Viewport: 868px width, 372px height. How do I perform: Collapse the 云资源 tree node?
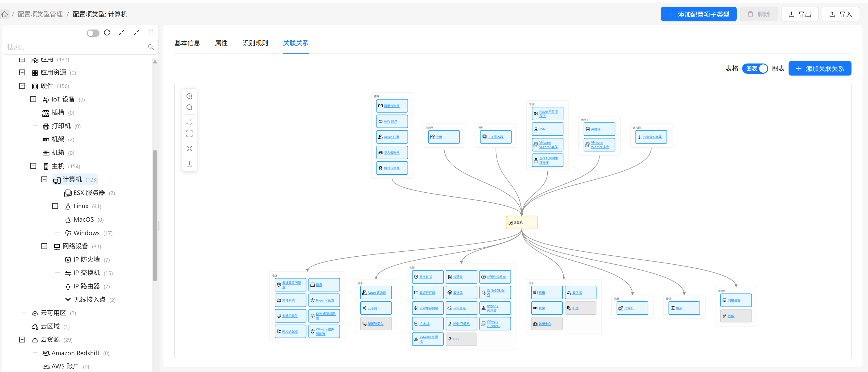pos(22,340)
